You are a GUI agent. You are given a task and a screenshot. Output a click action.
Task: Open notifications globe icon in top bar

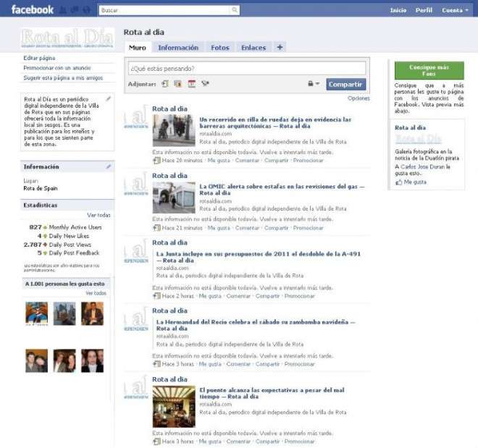[86, 10]
